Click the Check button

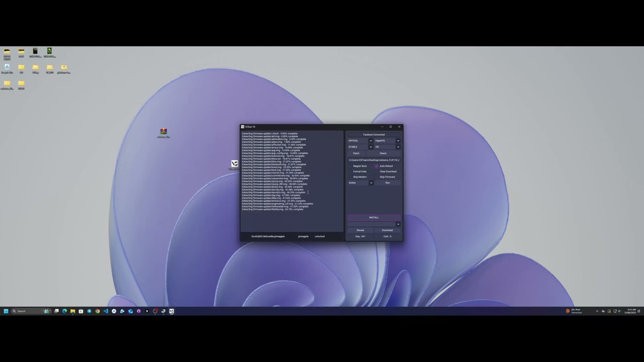pos(383,153)
